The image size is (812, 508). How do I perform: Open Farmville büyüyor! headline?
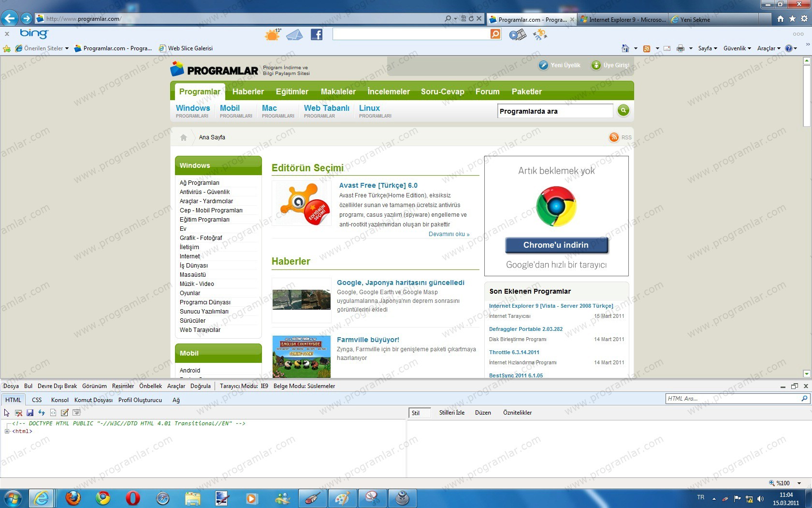click(x=368, y=340)
